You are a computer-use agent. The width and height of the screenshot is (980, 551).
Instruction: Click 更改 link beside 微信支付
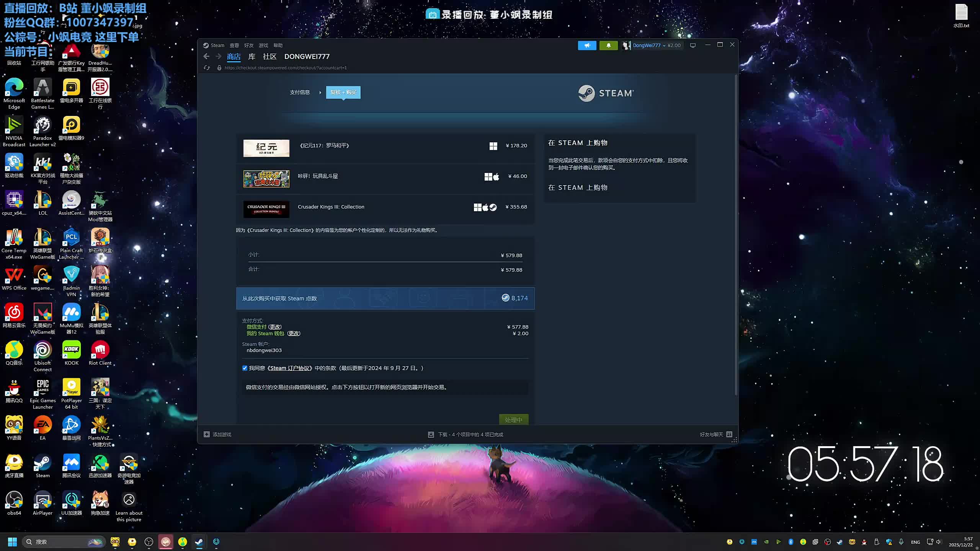(x=275, y=327)
